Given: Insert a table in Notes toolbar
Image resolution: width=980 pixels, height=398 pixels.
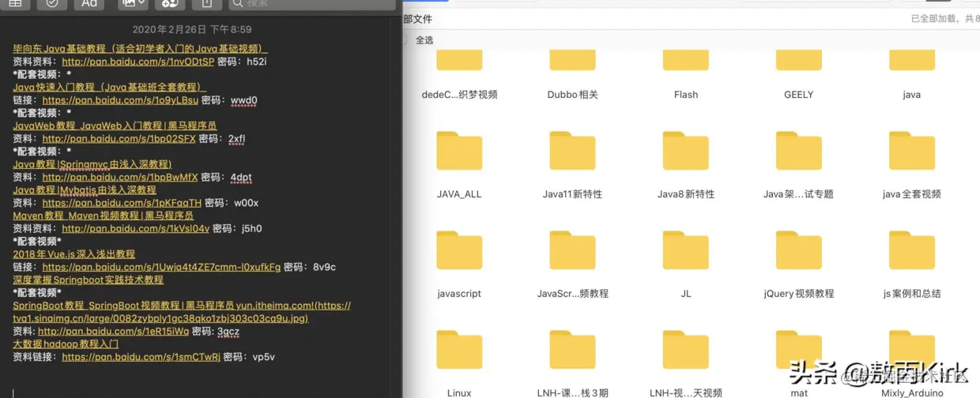Looking at the screenshot, I should pyautogui.click(x=15, y=4).
